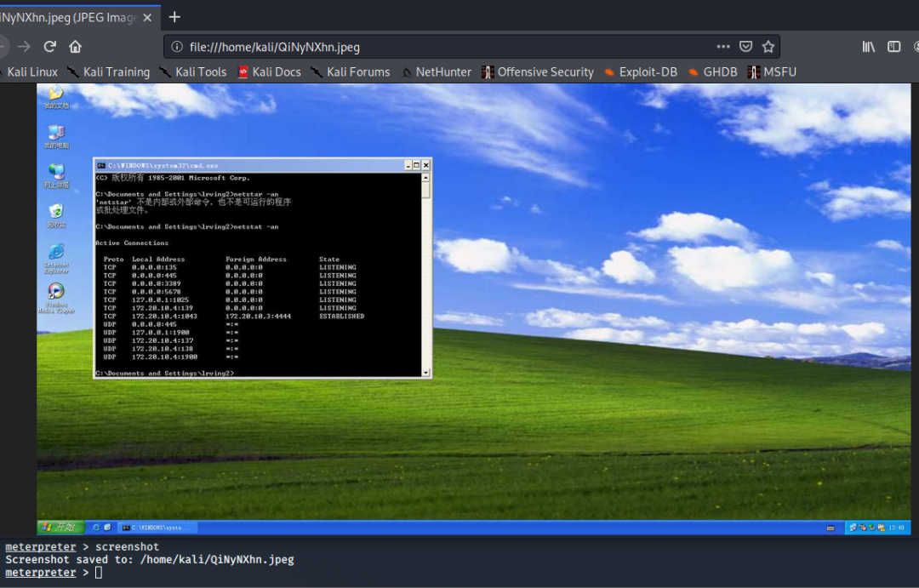Select My Computer icon on XP desktop
Viewport: 919px width, 588px height.
56,137
